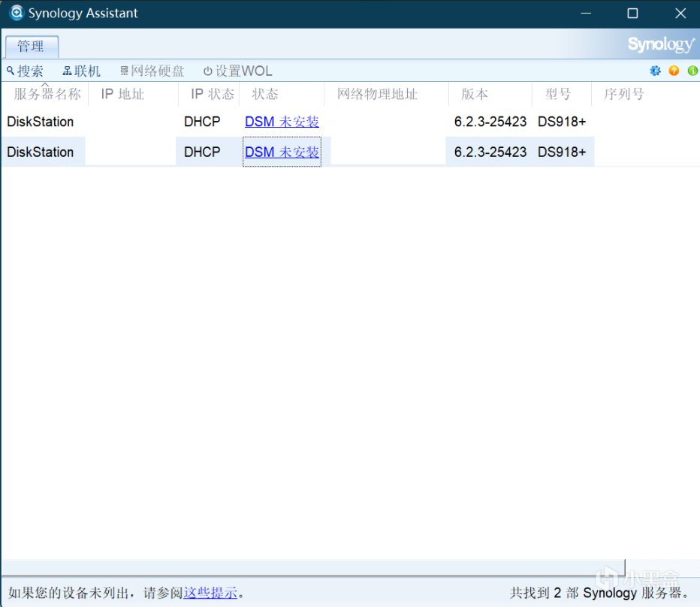Click the 网络硬盘 network drive toolbar button
Screen dimensions: 700x607
coord(152,71)
